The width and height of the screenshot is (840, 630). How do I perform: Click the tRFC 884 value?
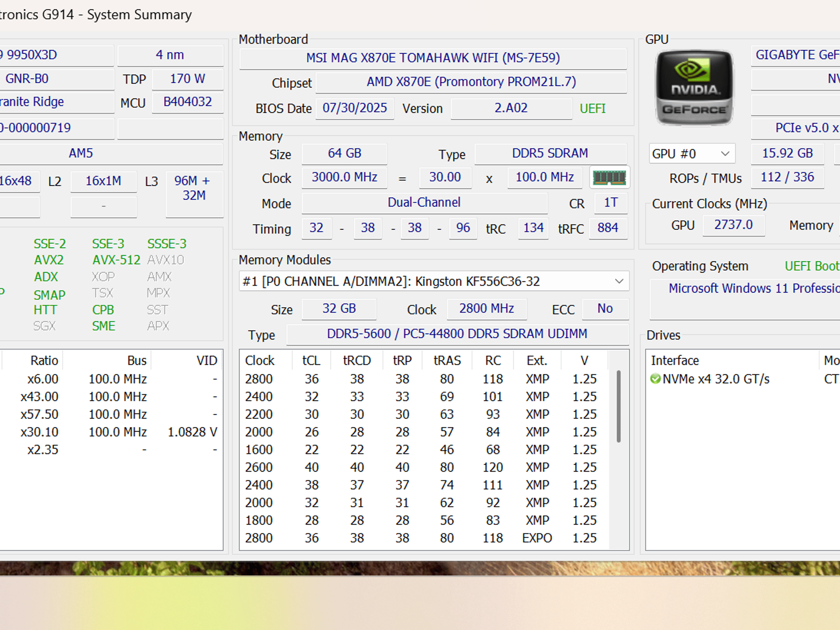tap(608, 228)
